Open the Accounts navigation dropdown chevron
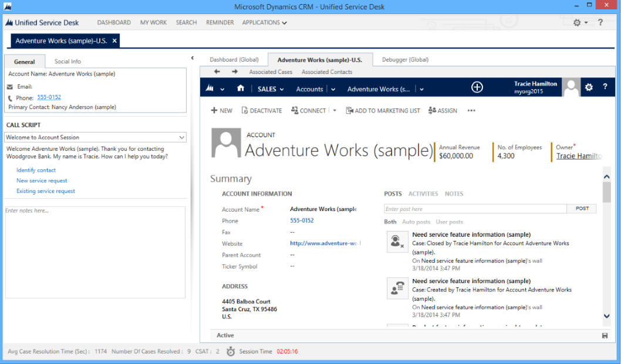The image size is (621, 364). point(332,87)
